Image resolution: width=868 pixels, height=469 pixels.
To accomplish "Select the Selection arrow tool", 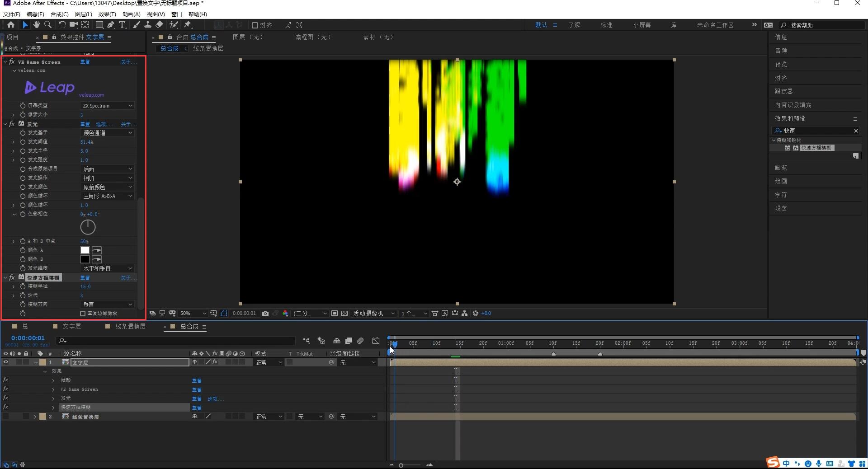I will click(x=25, y=25).
